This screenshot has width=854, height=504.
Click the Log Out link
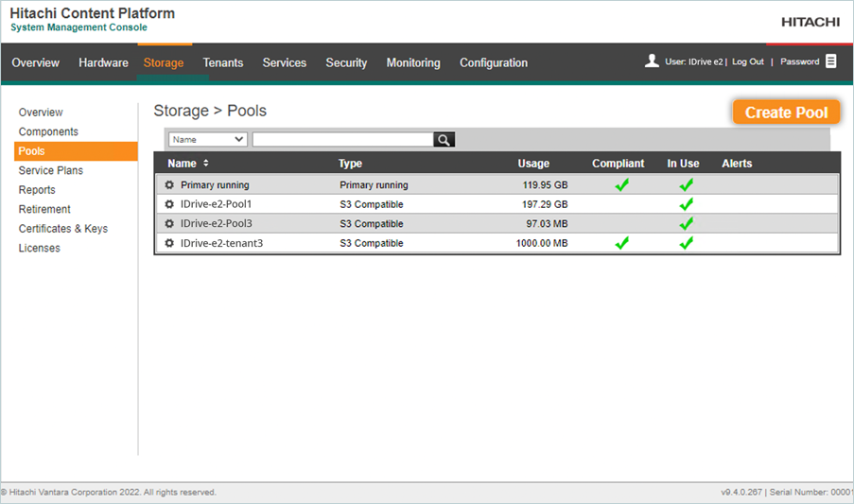[747, 61]
